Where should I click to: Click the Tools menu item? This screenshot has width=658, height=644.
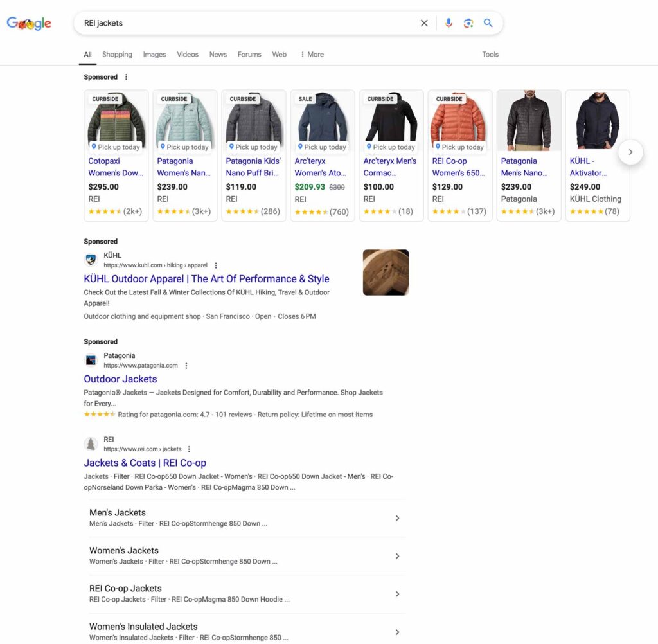[x=490, y=55]
